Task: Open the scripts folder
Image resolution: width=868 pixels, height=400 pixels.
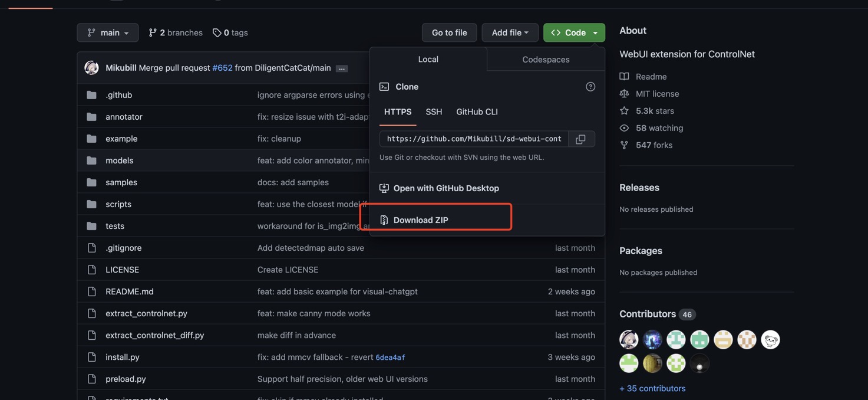Action: tap(118, 204)
